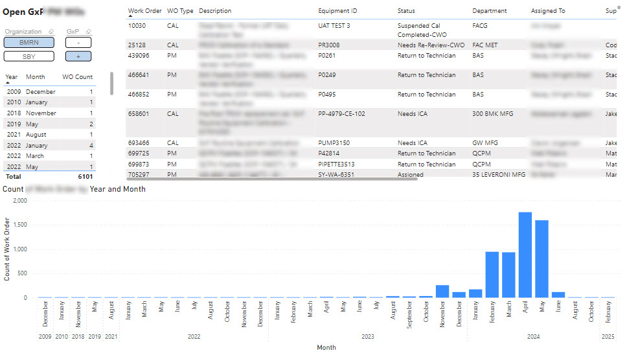Toggle the SBY organization filter

[29, 56]
